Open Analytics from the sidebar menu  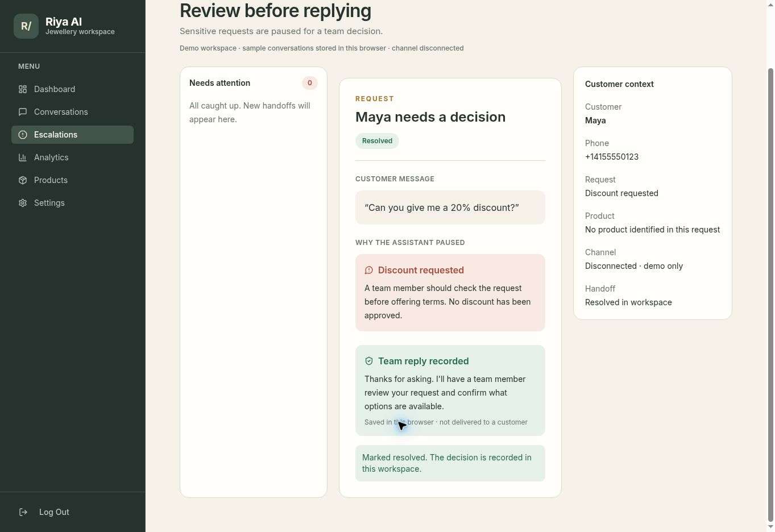click(x=72, y=157)
